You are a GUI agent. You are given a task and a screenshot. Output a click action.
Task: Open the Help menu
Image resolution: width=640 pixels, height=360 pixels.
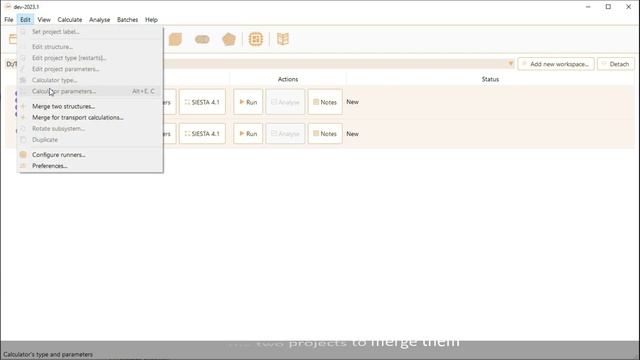[151, 20]
